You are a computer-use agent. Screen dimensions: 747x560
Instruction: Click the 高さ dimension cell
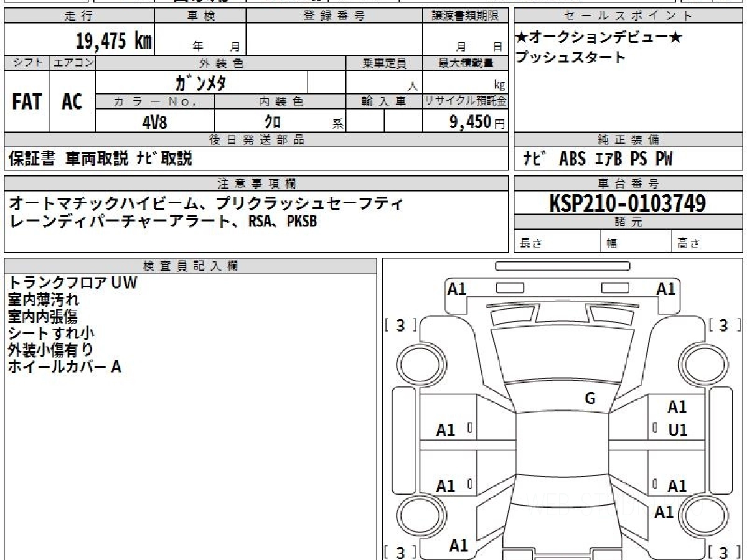pos(708,242)
